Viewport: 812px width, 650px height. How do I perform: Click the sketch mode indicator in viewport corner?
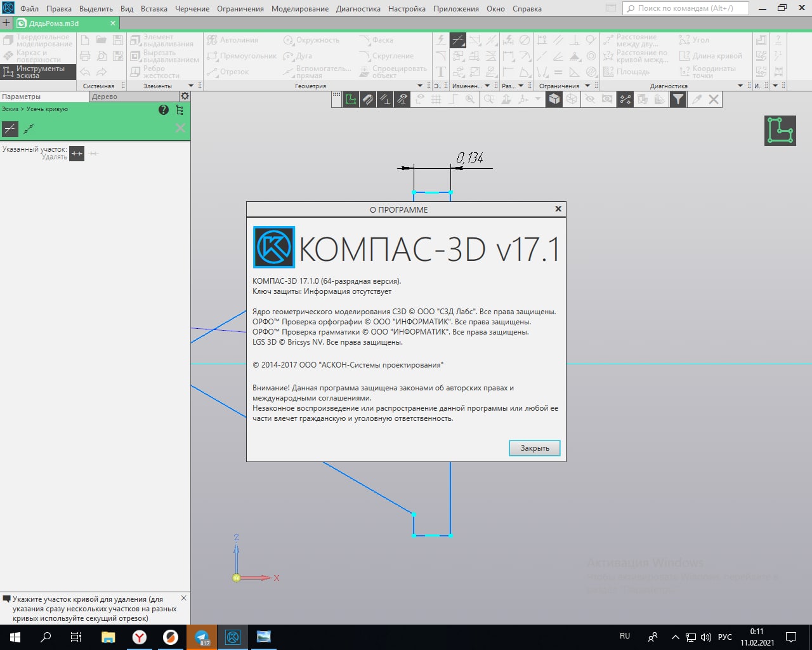pos(780,130)
